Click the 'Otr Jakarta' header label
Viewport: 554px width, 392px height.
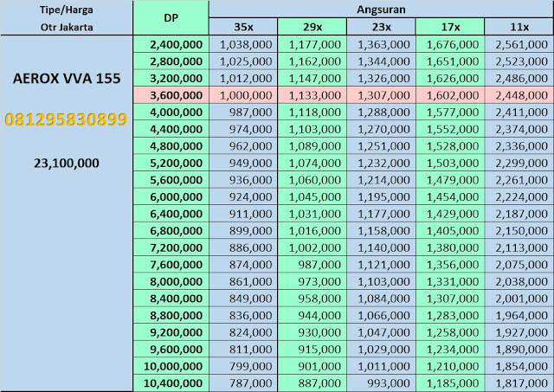pos(67,27)
